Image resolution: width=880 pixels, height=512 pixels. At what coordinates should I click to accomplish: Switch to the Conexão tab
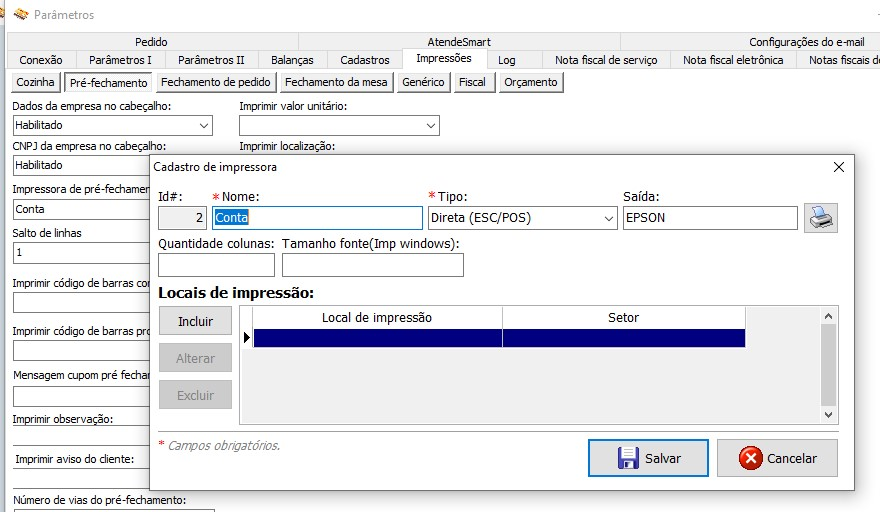tap(40, 60)
